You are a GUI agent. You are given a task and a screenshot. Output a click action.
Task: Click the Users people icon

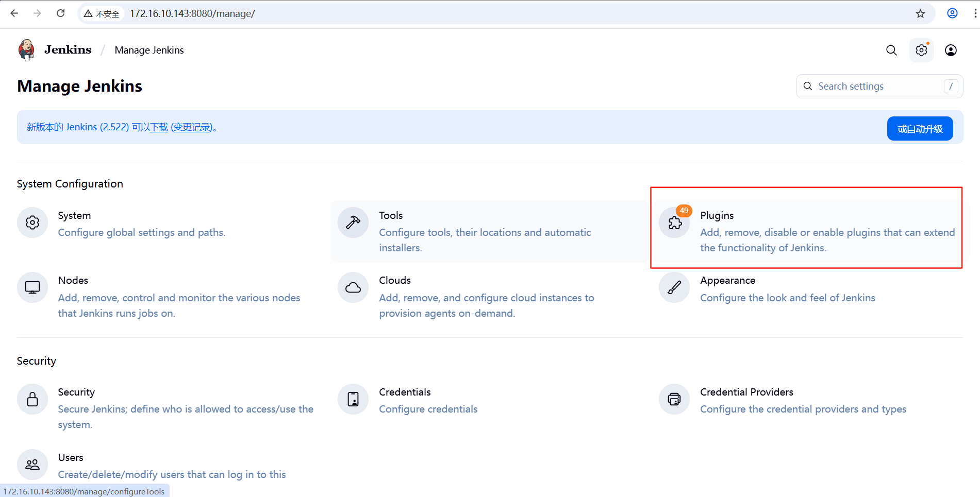(32, 465)
